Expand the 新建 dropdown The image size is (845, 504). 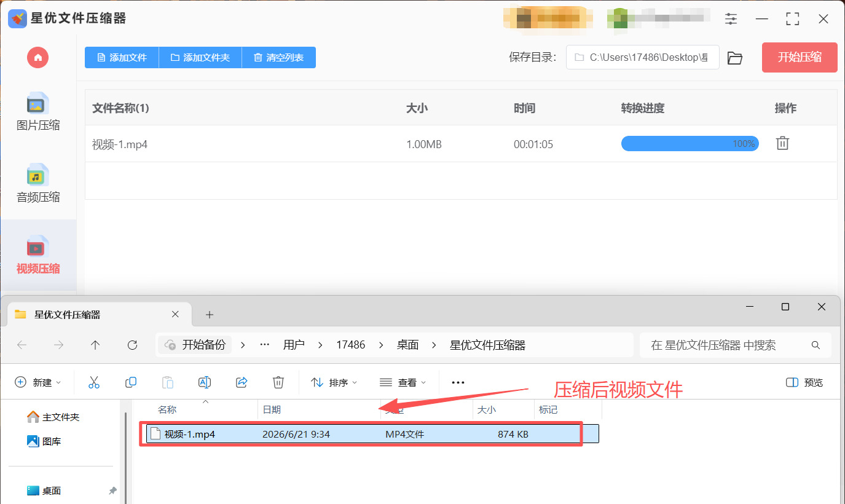point(38,382)
